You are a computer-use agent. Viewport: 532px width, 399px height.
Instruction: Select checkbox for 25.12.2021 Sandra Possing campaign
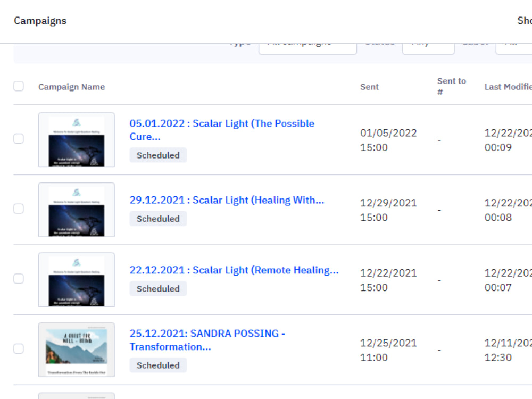pyautogui.click(x=19, y=348)
